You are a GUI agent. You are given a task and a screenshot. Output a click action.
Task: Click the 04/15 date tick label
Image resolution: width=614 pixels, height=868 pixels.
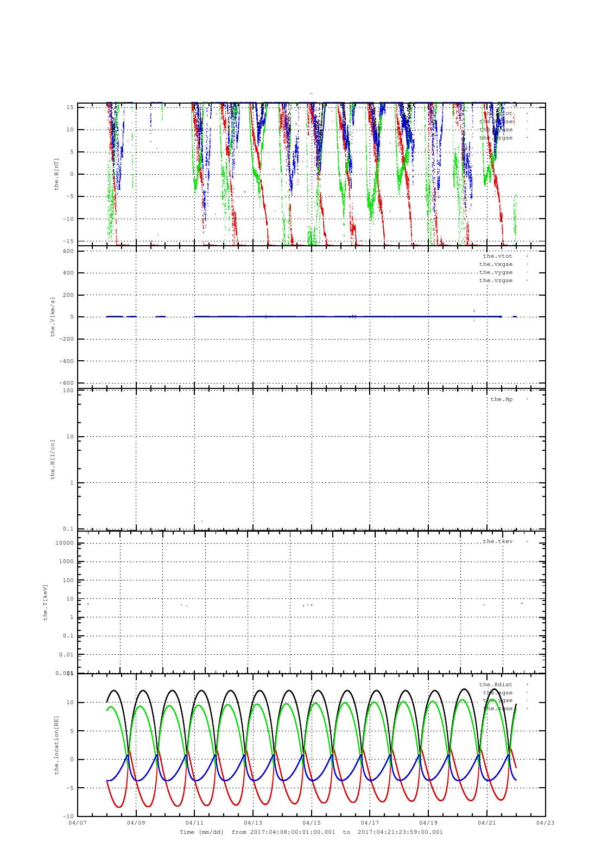(312, 823)
